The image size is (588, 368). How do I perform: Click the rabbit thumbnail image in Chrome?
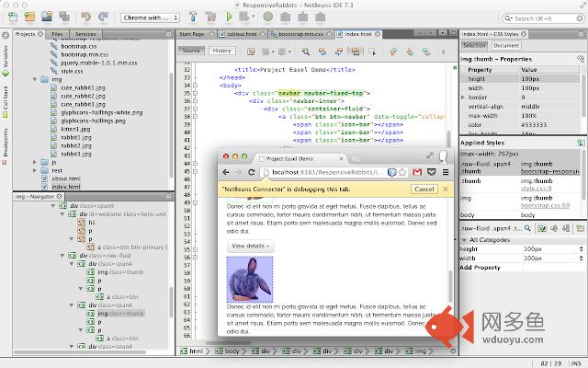[250, 280]
